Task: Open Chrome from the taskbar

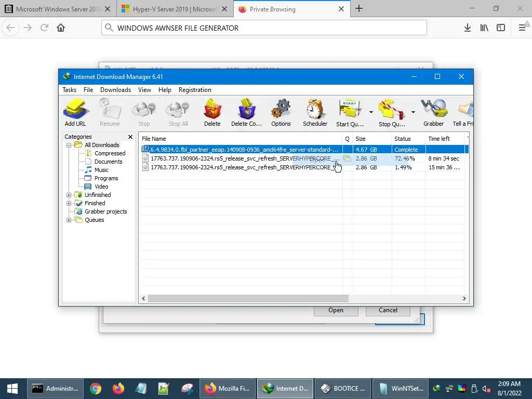Action: tap(96, 389)
